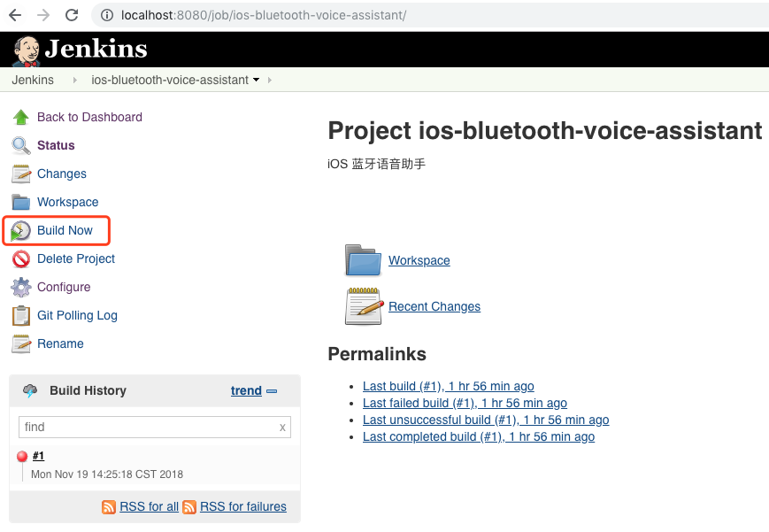
Task: Click the red prohibited Delete Project icon
Action: coord(20,258)
